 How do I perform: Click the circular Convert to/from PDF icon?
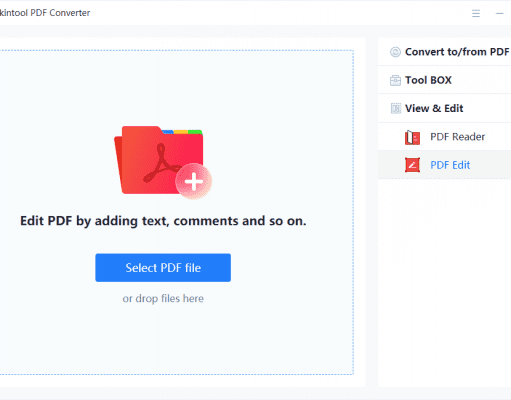click(395, 52)
